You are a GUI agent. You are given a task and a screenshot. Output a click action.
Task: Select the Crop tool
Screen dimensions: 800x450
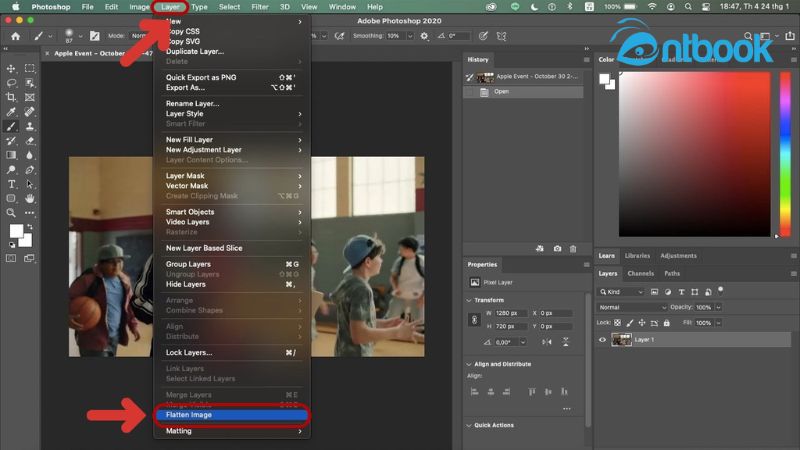(x=11, y=97)
